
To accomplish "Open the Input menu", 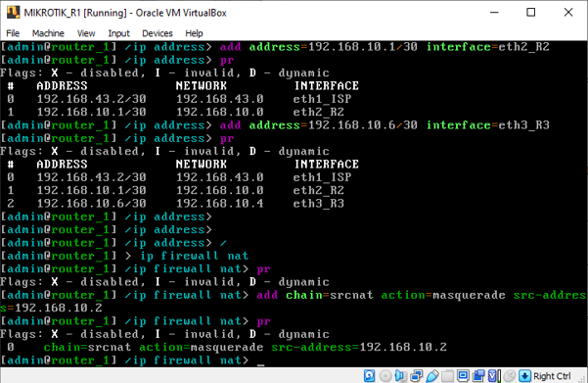I will point(118,33).
